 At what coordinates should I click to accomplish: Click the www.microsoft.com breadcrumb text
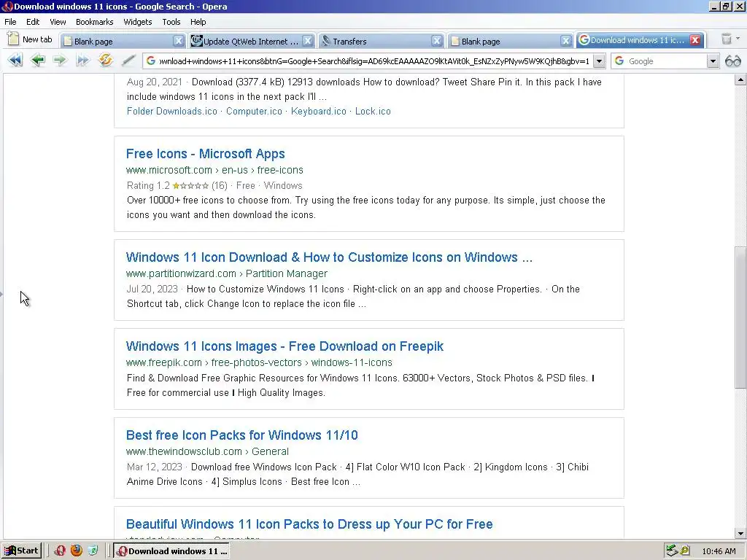click(x=169, y=170)
